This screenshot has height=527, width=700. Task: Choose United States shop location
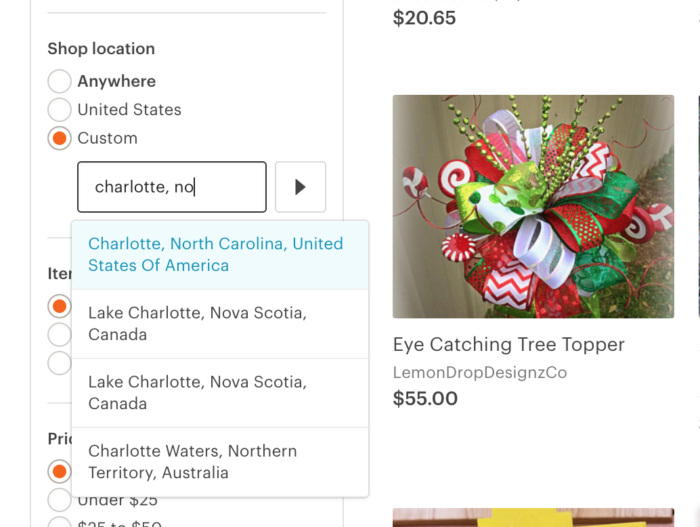(60, 109)
